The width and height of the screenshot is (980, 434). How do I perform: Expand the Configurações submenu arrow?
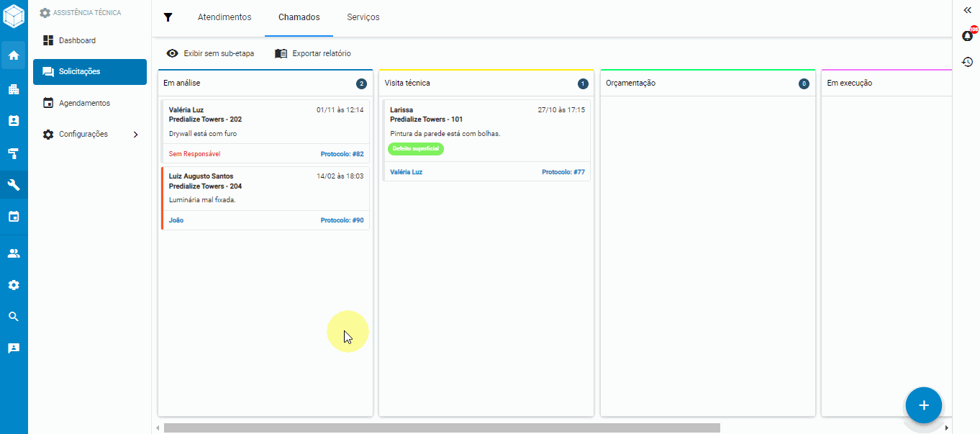click(136, 135)
